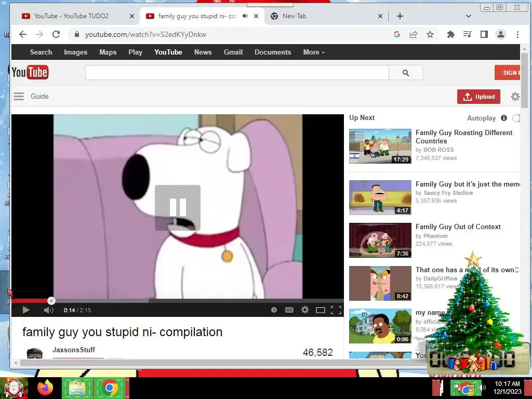Open Maps in the top bar
Viewport: 532px width, 399px height.
(108, 52)
